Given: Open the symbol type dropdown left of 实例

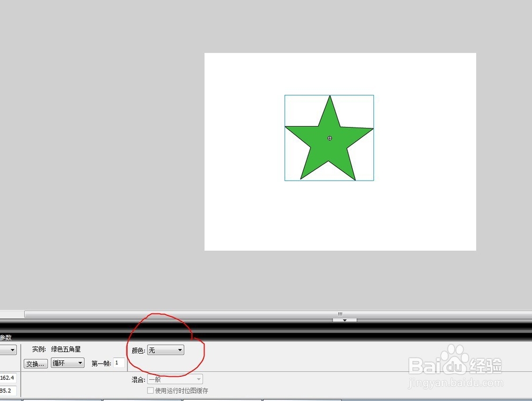Looking at the screenshot, I should [x=8, y=350].
